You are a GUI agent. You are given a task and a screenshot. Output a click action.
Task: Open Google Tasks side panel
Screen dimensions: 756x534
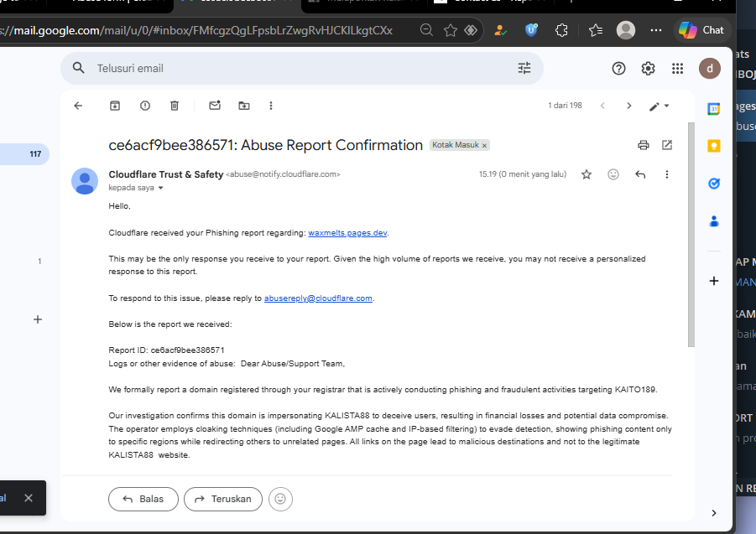[x=713, y=184]
